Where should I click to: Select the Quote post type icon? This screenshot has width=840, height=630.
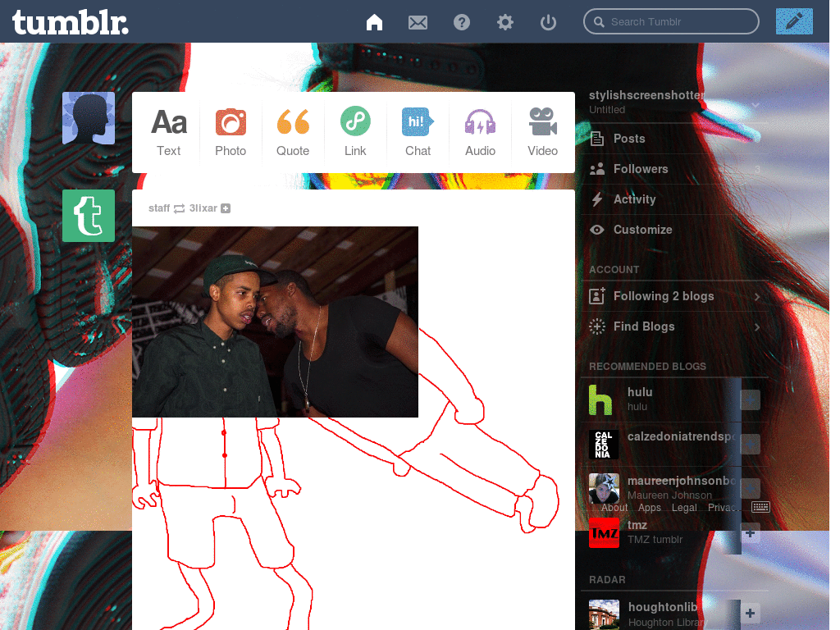(293, 123)
